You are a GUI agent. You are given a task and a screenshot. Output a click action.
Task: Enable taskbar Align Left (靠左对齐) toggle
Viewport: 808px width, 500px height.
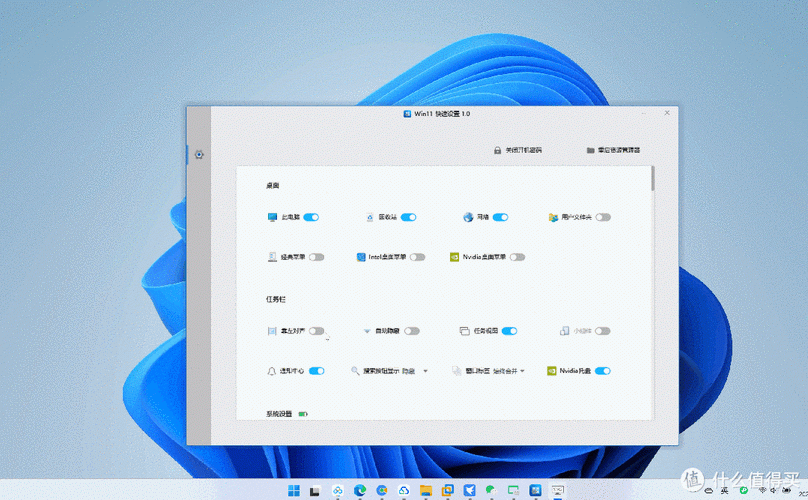pos(316,331)
